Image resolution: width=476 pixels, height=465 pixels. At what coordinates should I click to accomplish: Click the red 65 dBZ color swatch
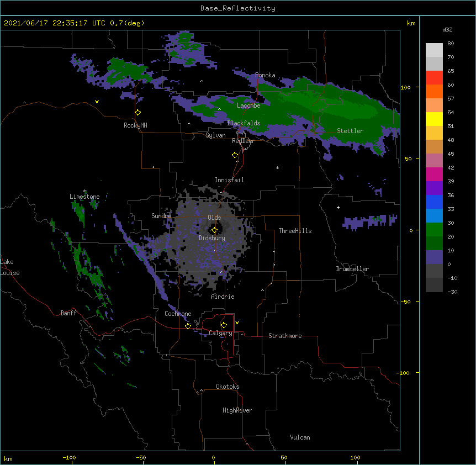click(434, 77)
